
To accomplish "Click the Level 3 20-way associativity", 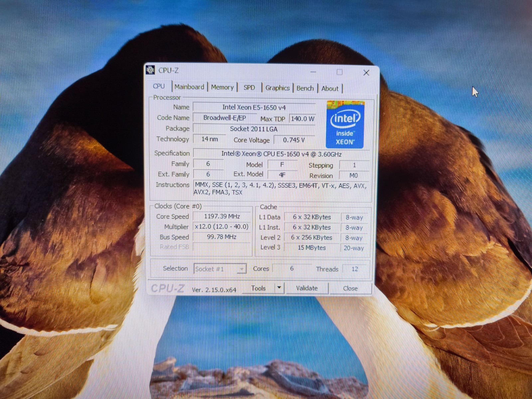I will [354, 248].
